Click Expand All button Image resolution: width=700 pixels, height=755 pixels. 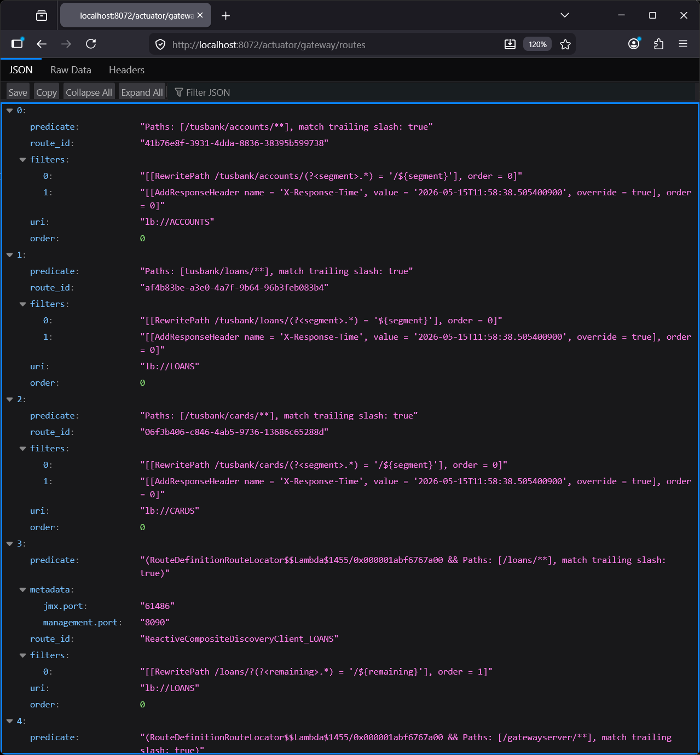142,92
